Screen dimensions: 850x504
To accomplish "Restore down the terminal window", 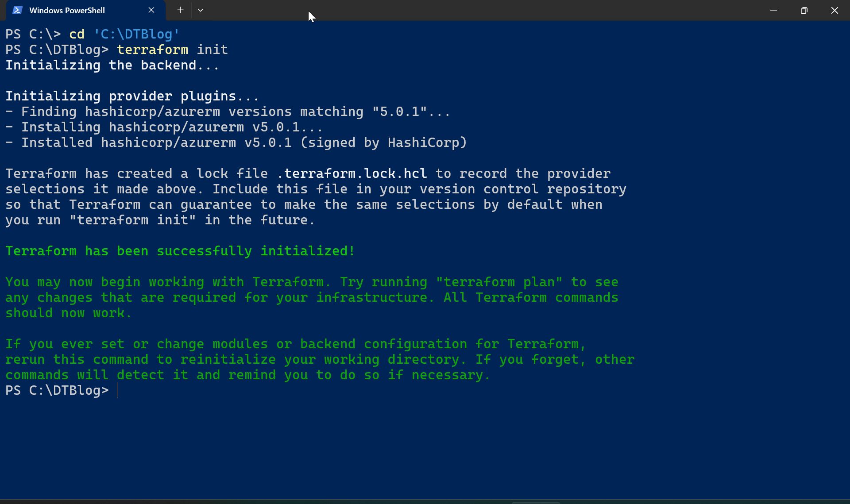I will (x=804, y=10).
